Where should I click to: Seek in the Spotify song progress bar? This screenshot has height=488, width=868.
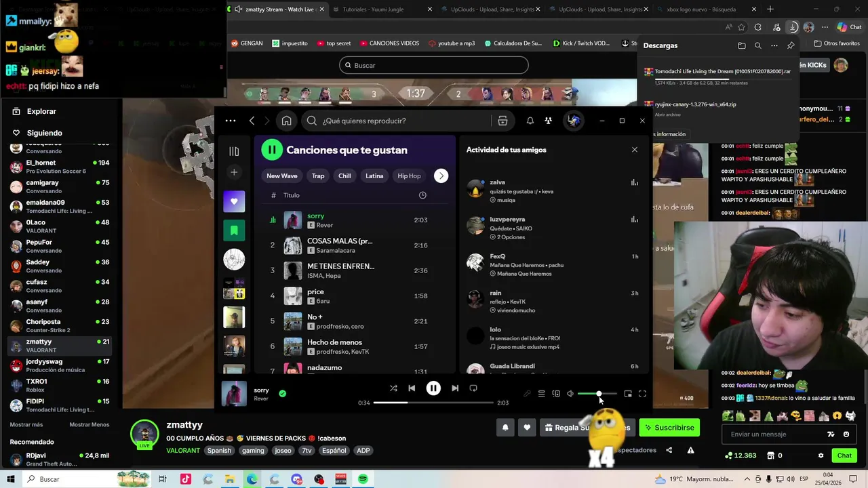[x=433, y=403]
